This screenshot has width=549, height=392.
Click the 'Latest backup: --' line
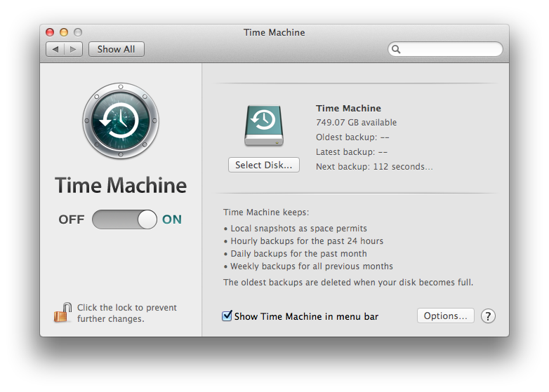click(x=352, y=151)
